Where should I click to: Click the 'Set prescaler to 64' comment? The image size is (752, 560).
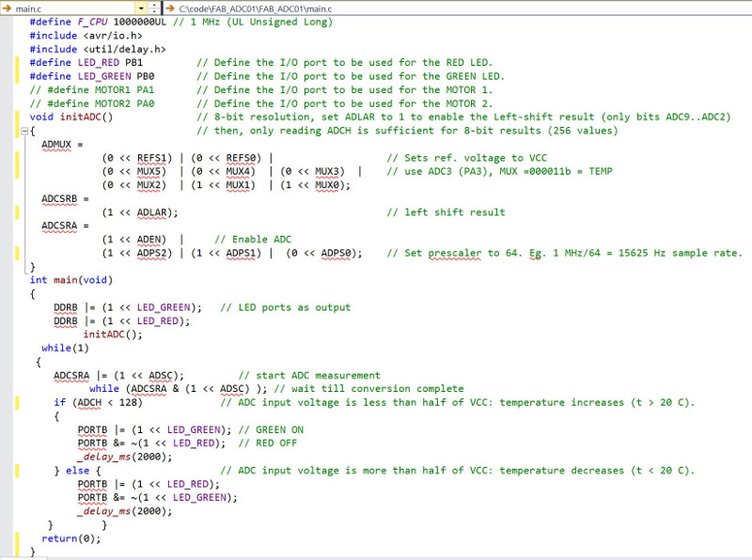tap(565, 253)
